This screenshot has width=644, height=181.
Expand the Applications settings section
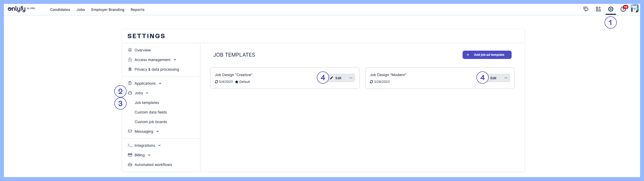click(x=145, y=83)
